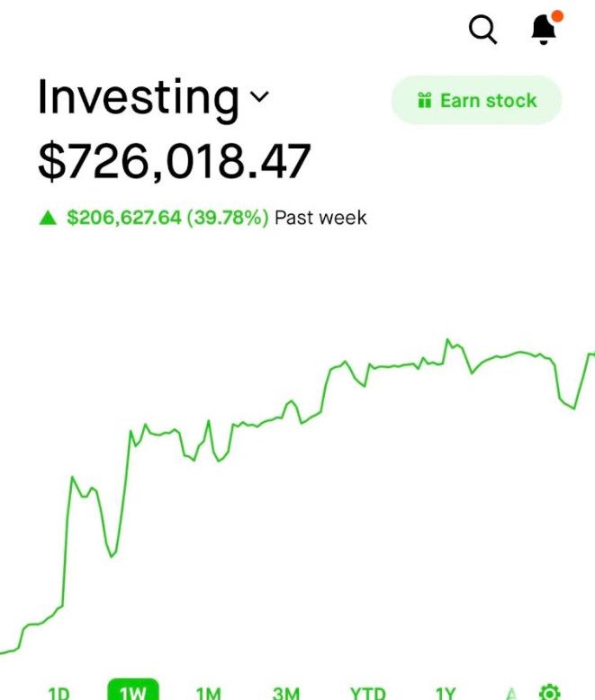
Task: Show the 1Y chart range
Action: 446,693
